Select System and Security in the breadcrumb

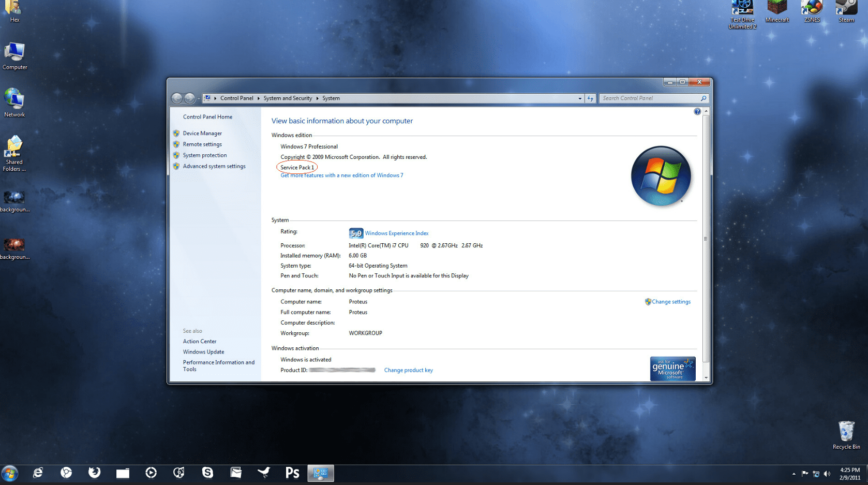[x=288, y=98]
